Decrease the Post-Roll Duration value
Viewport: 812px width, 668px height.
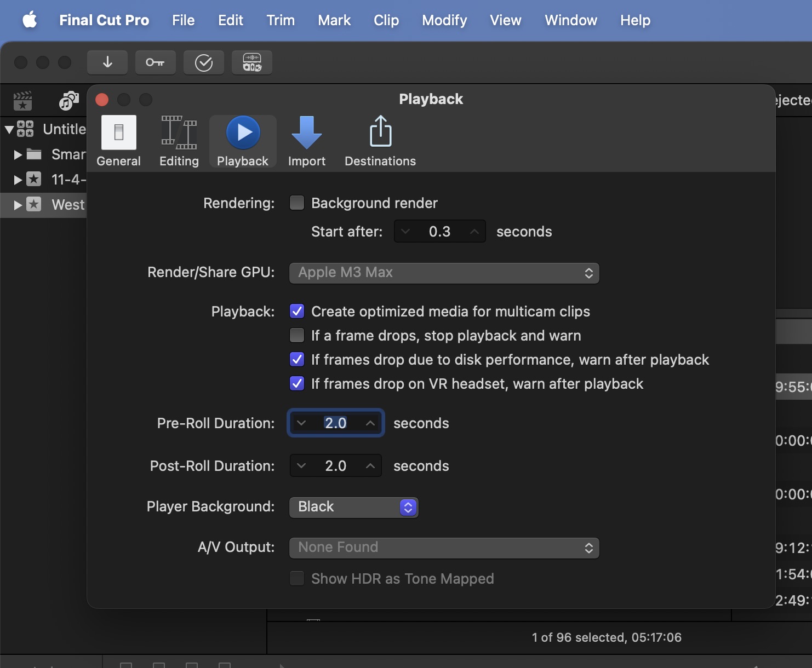[x=301, y=466]
